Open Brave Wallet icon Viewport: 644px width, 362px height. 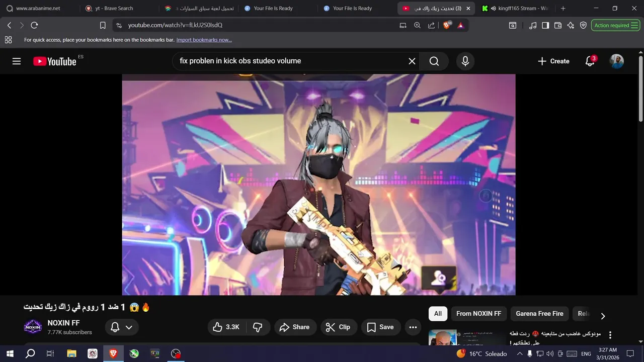[x=558, y=25]
